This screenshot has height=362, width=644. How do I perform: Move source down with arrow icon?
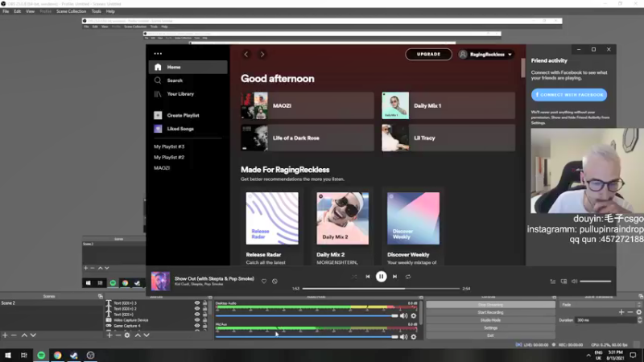coord(147,335)
